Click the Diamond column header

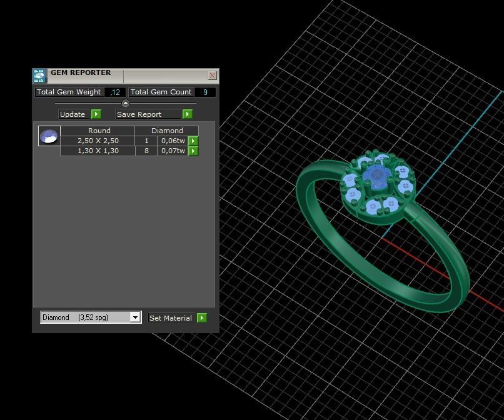point(167,131)
